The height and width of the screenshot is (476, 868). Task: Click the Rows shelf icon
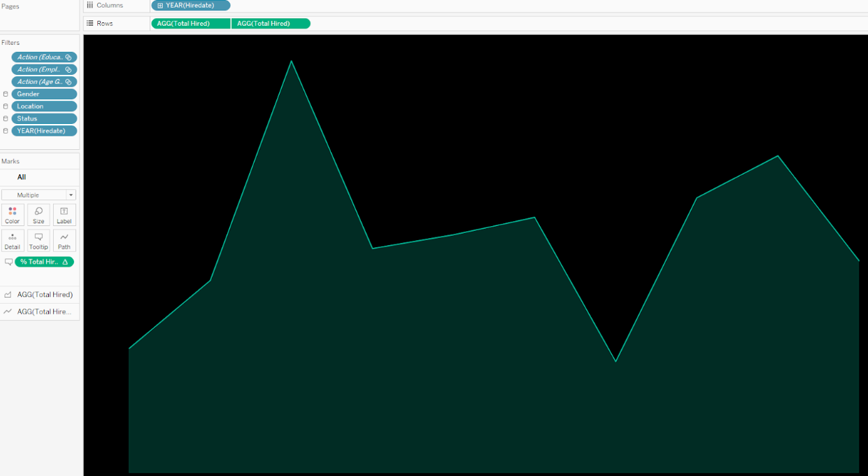(x=90, y=23)
